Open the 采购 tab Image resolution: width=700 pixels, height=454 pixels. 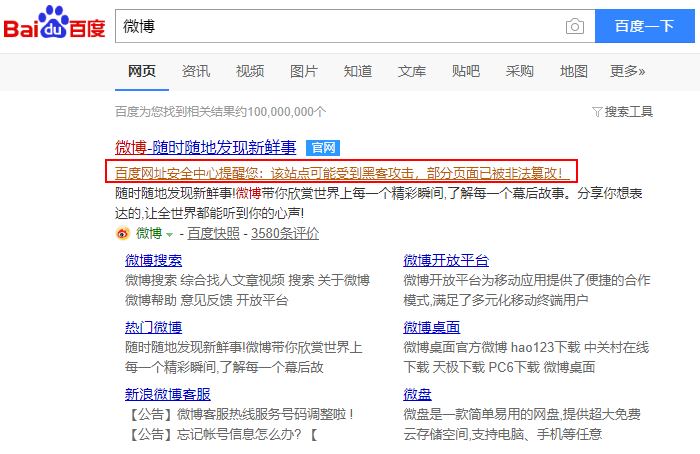[520, 71]
